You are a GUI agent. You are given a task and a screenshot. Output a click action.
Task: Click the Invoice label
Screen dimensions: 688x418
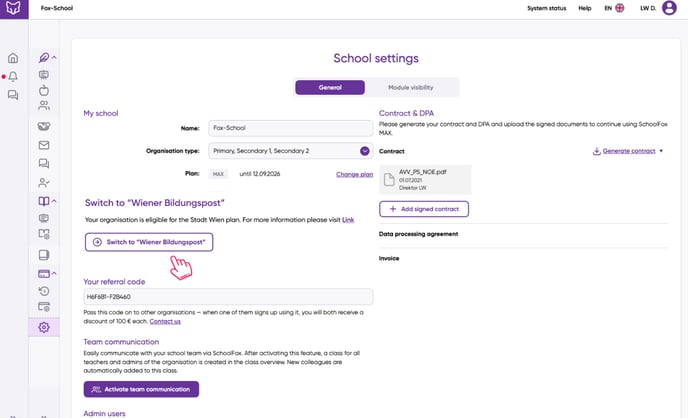[389, 258]
